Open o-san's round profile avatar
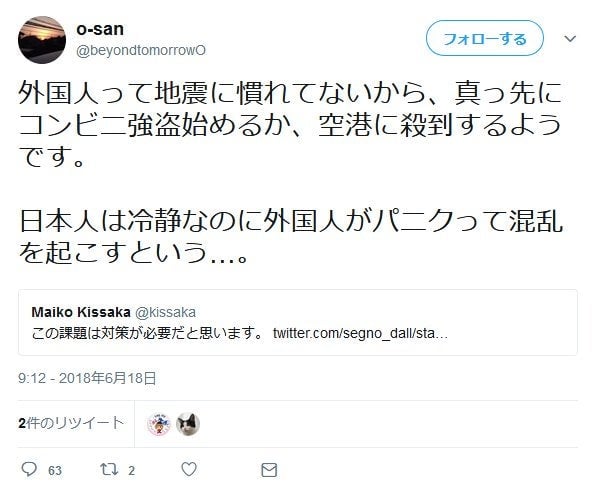Image resolution: width=594 pixels, height=494 pixels. pos(42,40)
